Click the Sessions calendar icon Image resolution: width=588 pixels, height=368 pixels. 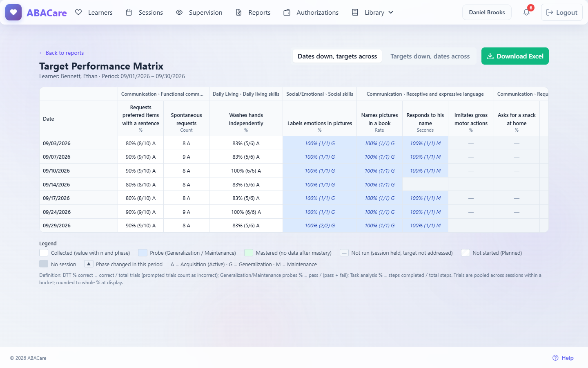[129, 12]
